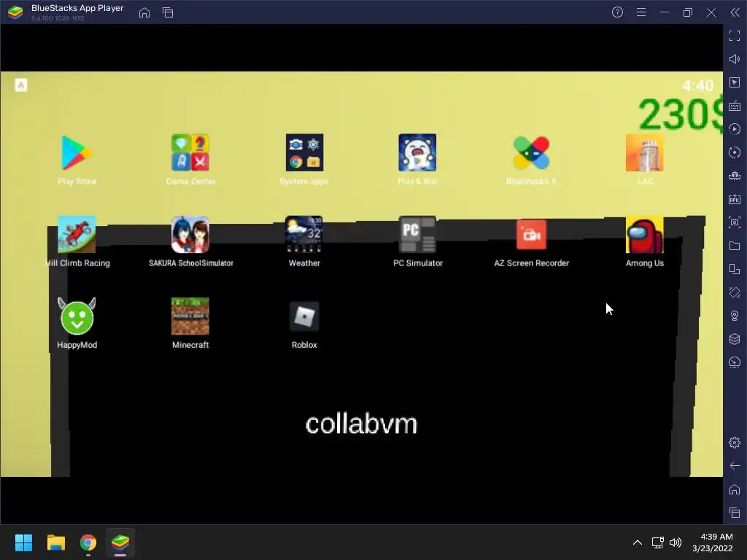Open the taskbar clock and date
The width and height of the screenshot is (747, 560).
pos(713,542)
